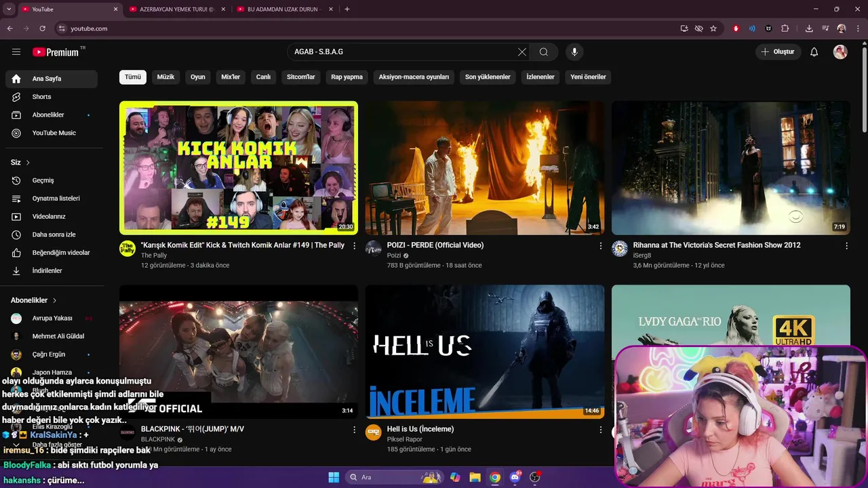This screenshot has height=488, width=868.
Task: Open Avrupa Yakası channel subscription
Action: pos(52,318)
